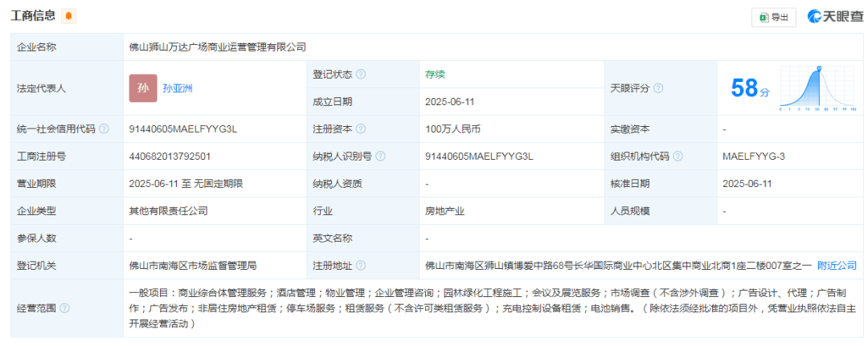Click the 参保人数 label cell

(x=67, y=238)
